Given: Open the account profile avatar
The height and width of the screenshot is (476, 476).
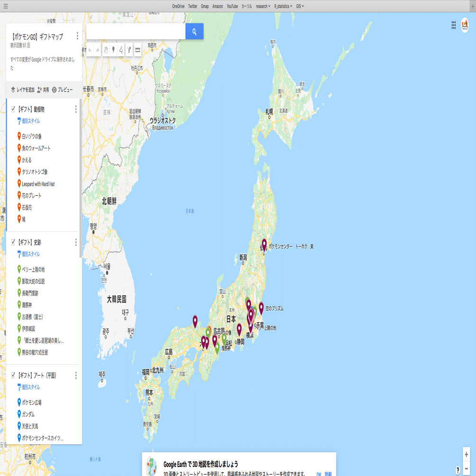Looking at the screenshot, I should pos(465,25).
